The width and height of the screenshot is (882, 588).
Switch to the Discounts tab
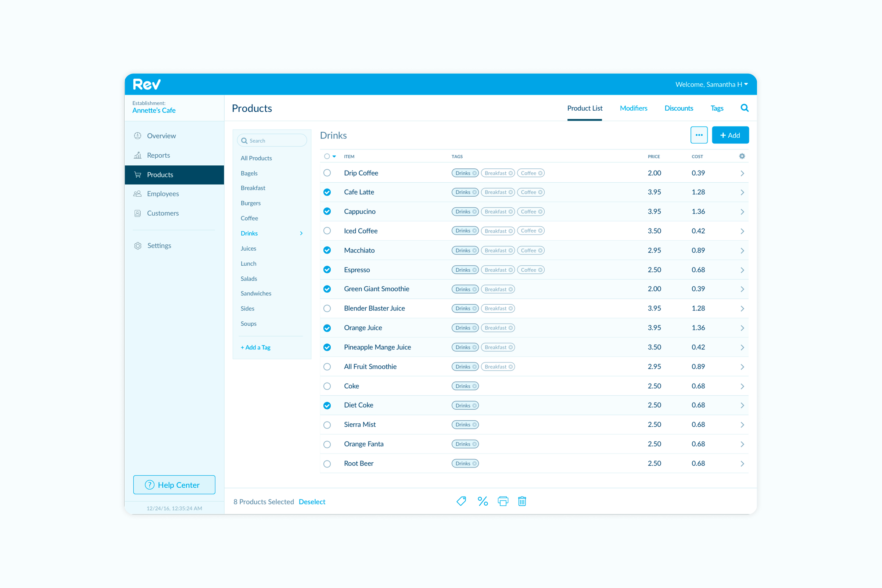coord(679,108)
